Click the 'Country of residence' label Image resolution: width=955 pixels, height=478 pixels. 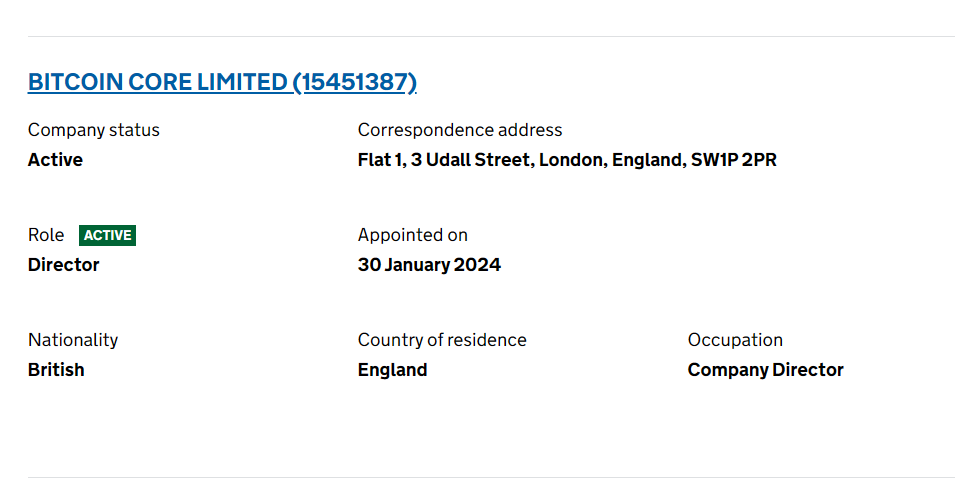click(x=441, y=340)
